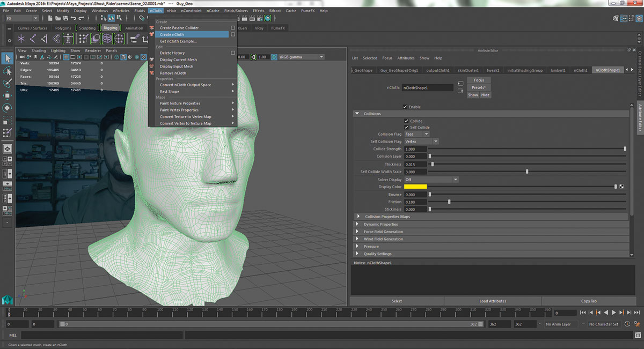Click the Redo arrow icon
The image size is (644, 349).
(81, 18)
